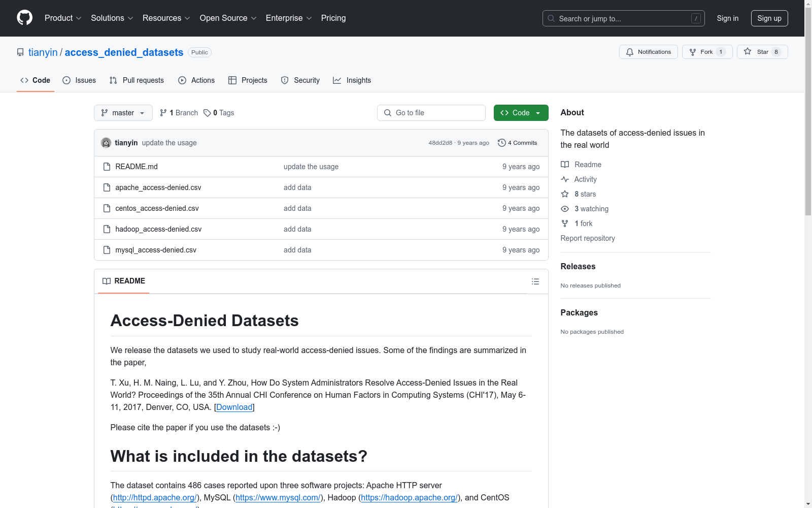Open the Pricing page
This screenshot has height=508, width=812.
(x=333, y=18)
